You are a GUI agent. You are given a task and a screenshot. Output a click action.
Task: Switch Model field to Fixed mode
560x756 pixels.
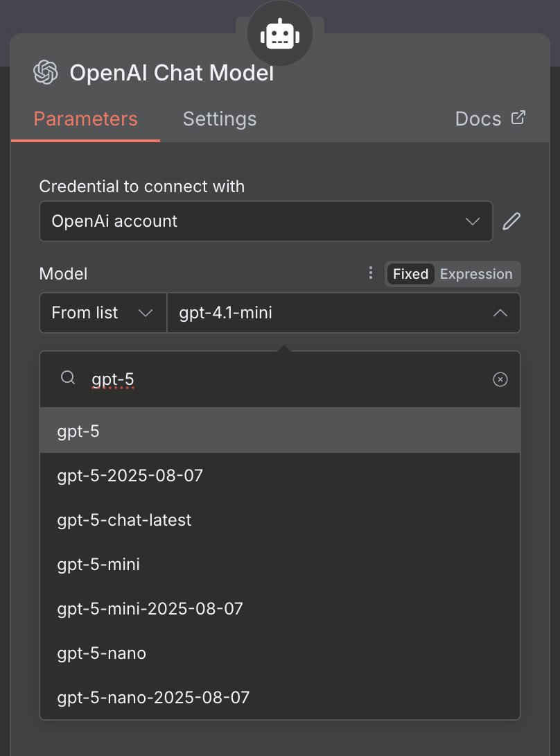[410, 274]
